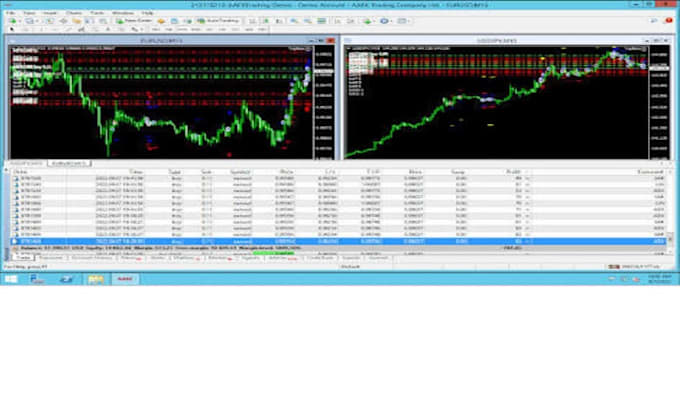Switch to M1 timeframe
The width and height of the screenshot is (680, 411).
click(155, 29)
